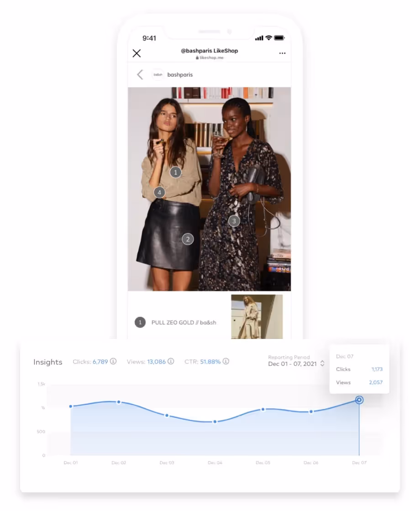Image resolution: width=420 pixels, height=511 pixels.
Task: Click the numbered 1 badge beside PULL ZEO GOLD
Action: point(140,322)
